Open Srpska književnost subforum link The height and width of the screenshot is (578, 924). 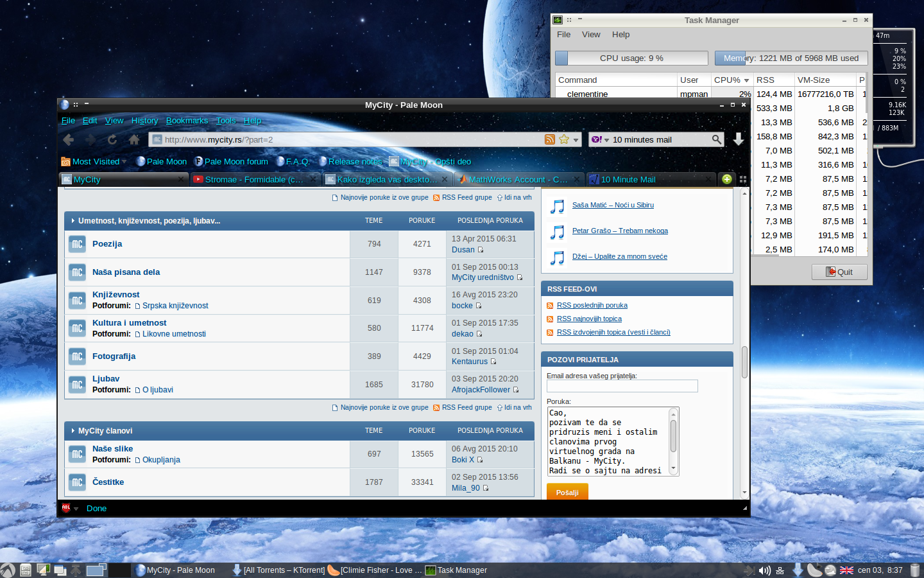(175, 306)
